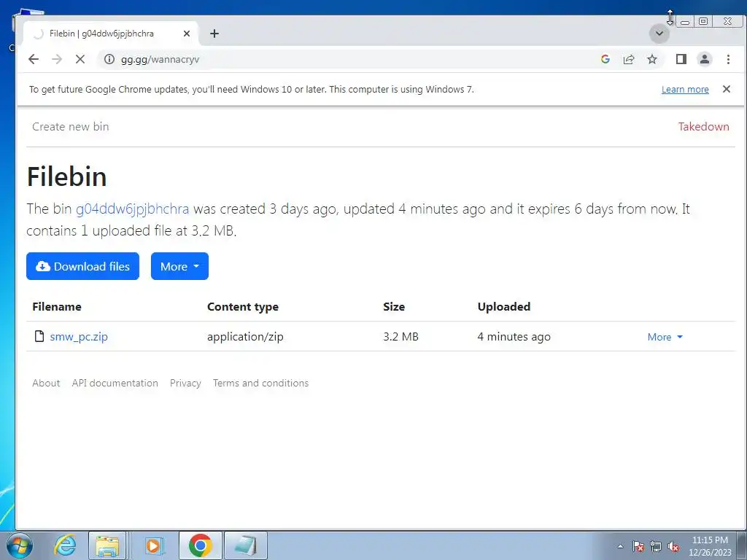Open Action Center flag icon

pyautogui.click(x=638, y=546)
